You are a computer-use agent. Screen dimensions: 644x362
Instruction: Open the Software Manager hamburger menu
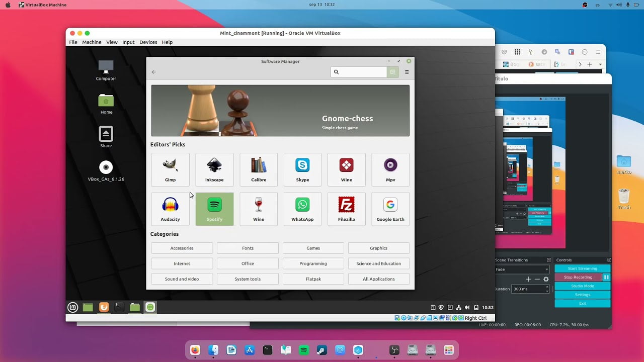pyautogui.click(x=407, y=72)
